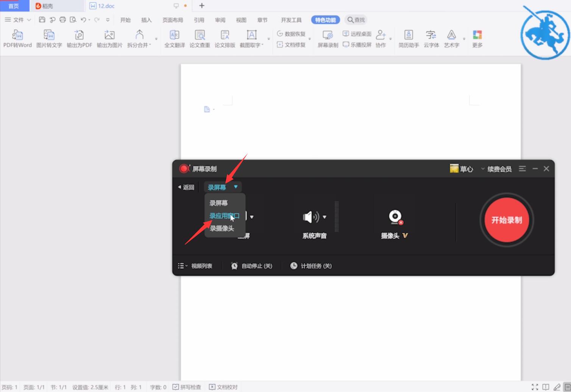
Task: Click the 返回 back button
Action: 186,187
